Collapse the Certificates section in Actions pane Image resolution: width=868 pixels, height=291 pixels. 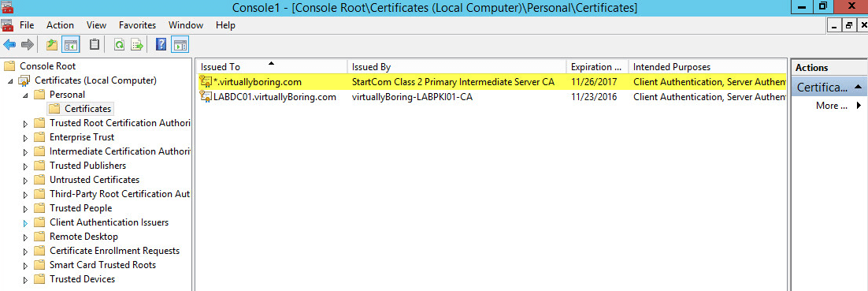point(857,87)
